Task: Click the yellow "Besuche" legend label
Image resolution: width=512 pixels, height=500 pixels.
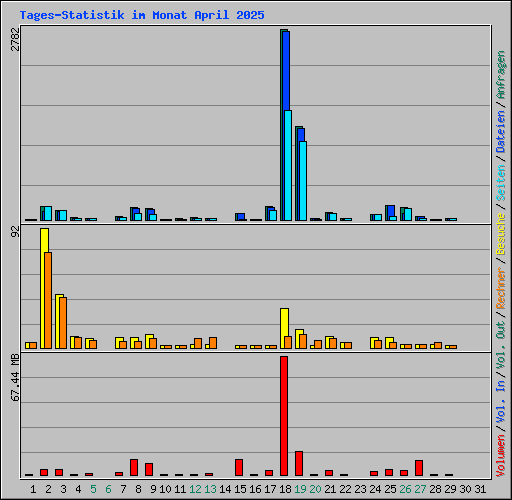Action: pos(500,234)
